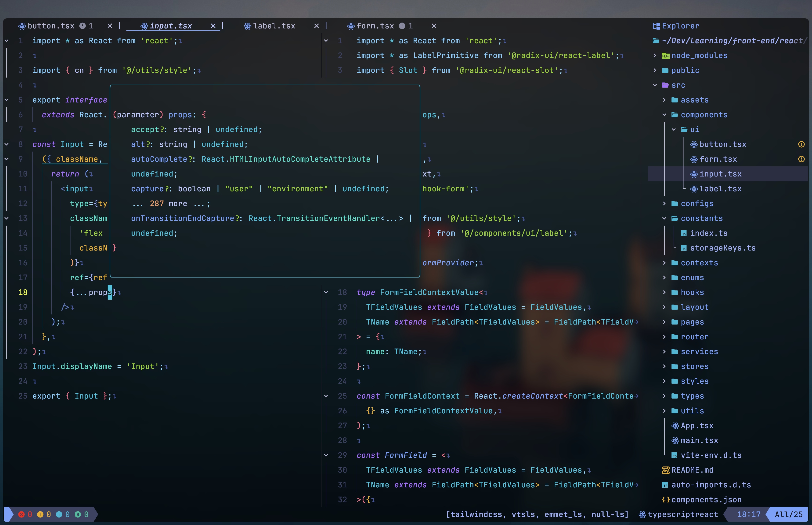Viewport: 812px width, 525px height.
Task: Toggle fold arrow at line 18 FormFieldContextValue
Action: [x=326, y=293]
